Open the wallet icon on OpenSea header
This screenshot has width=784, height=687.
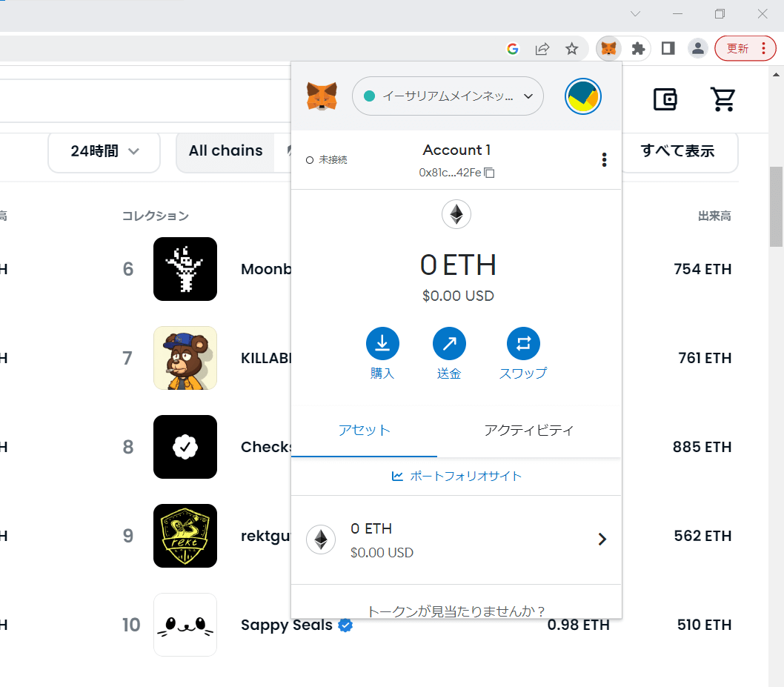(x=665, y=99)
